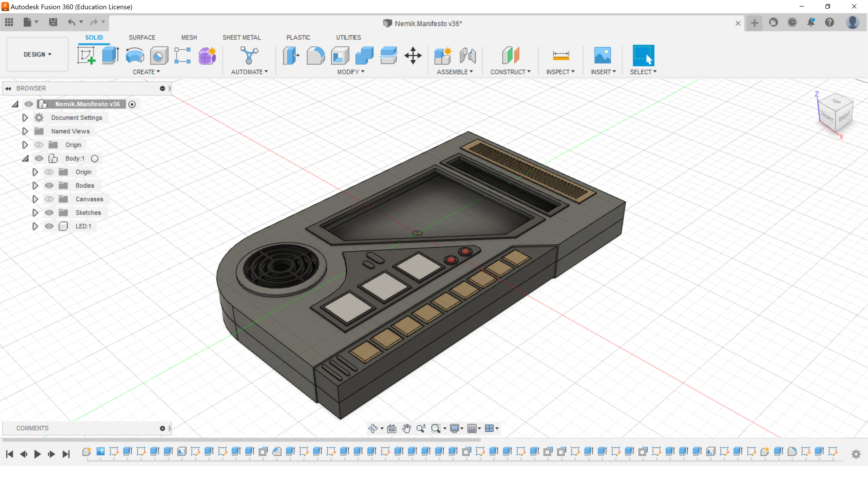
Task: Toggle visibility of Nemik.Manifesto v36 root
Action: 29,104
